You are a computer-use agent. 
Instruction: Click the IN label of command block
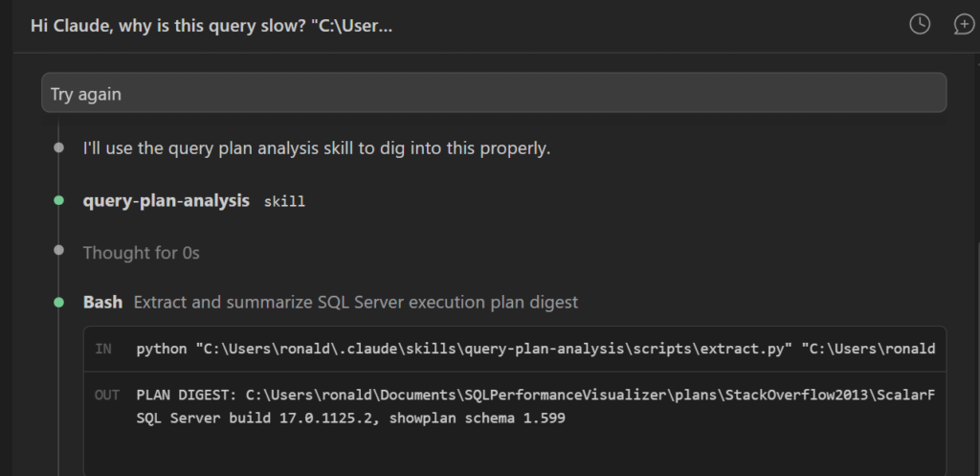[103, 349]
